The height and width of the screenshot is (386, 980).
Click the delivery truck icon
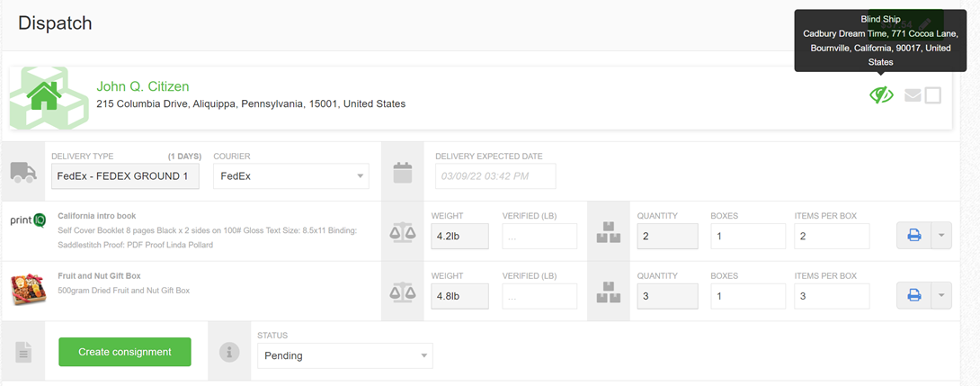click(23, 172)
